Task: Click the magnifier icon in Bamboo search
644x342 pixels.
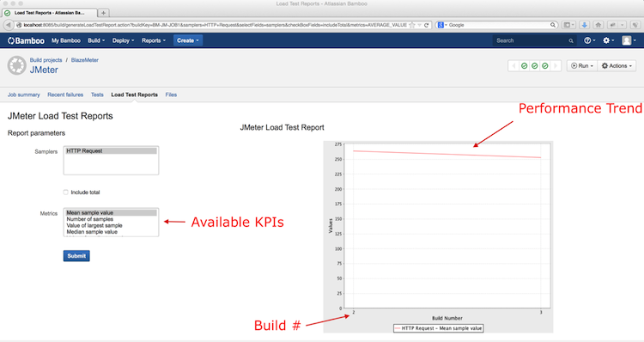Action: [571, 40]
